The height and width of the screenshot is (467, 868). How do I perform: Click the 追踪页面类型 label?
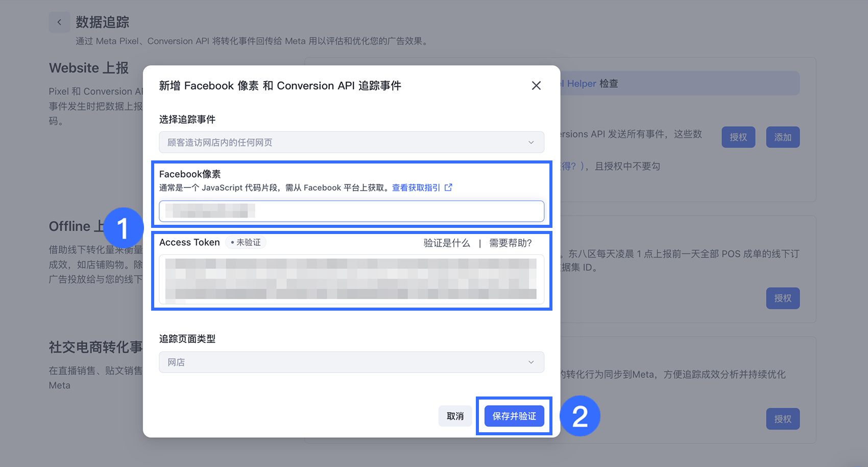(x=187, y=339)
